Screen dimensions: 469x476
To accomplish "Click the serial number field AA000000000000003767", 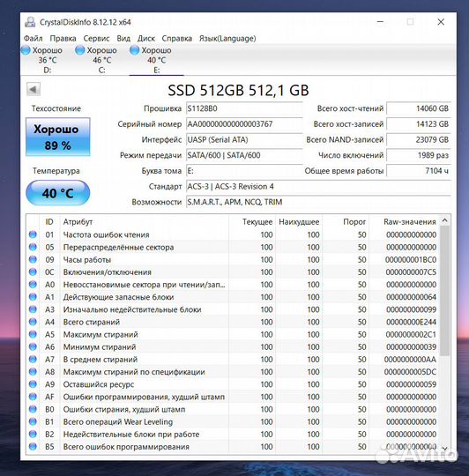I will (244, 124).
